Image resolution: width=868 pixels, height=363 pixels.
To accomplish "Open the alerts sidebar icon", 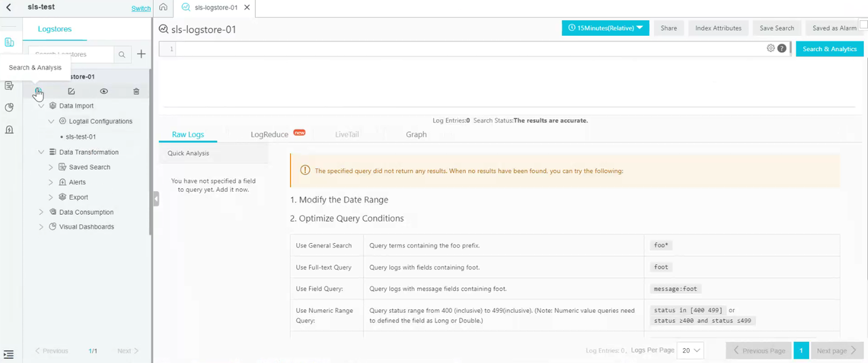I will (9, 130).
